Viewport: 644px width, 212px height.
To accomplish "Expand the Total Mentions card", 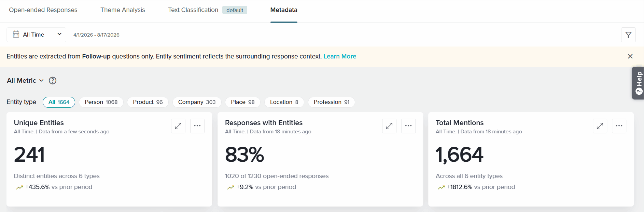I will coord(600,126).
